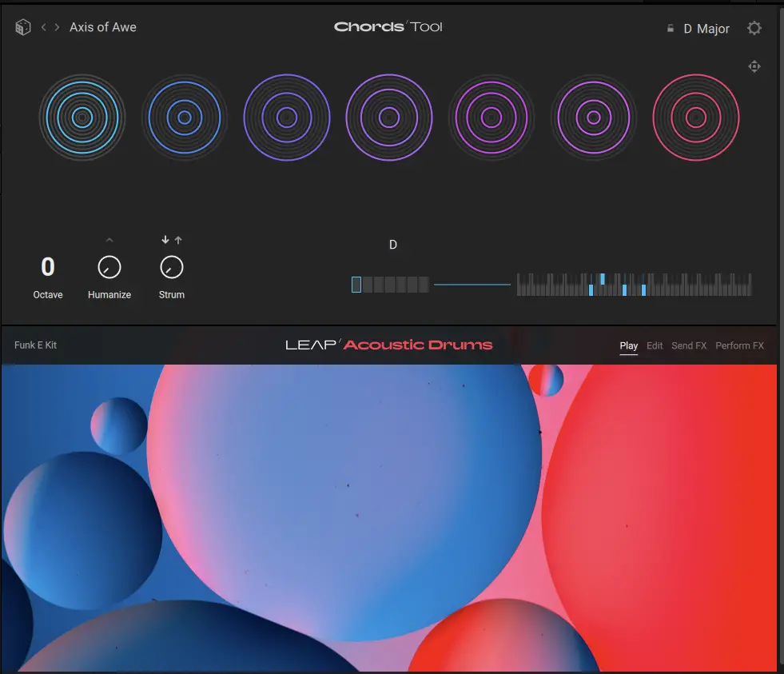Trigger the third violet chord pad
Screen dimensions: 784x674
[x=286, y=118]
